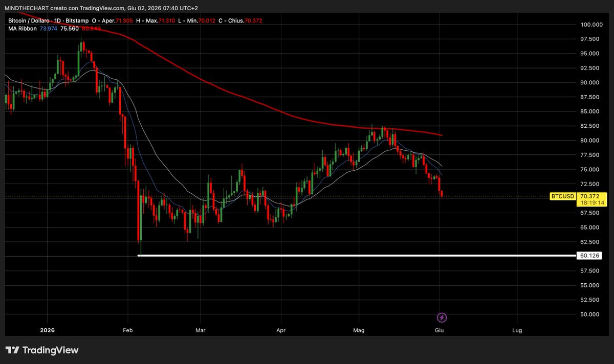Click the MA Ribbon indicator label

pyautogui.click(x=21, y=28)
